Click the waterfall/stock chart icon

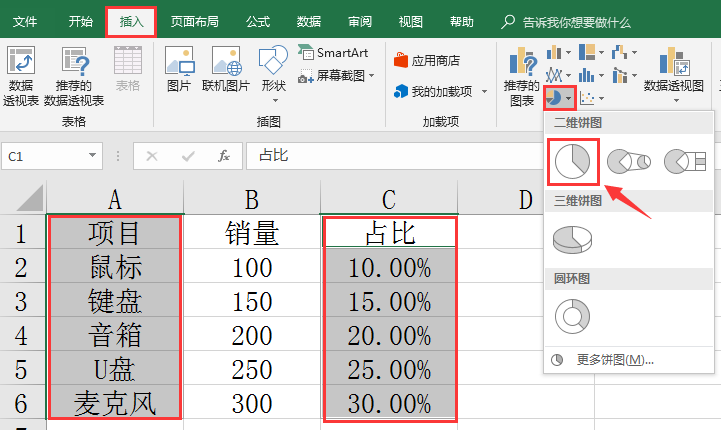[x=619, y=52]
